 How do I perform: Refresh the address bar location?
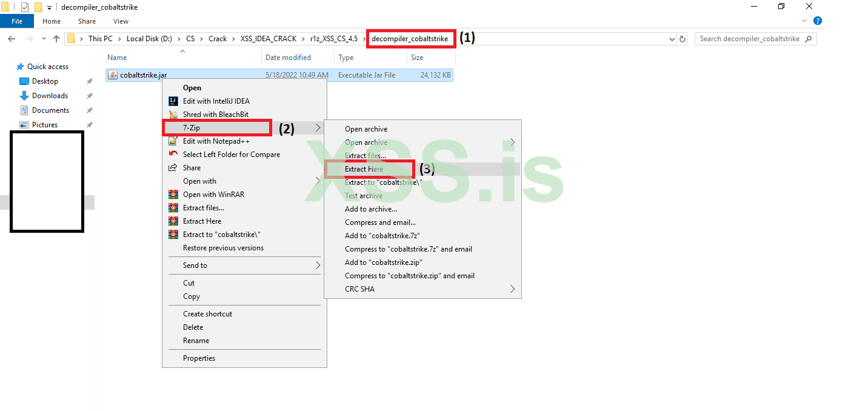point(683,39)
